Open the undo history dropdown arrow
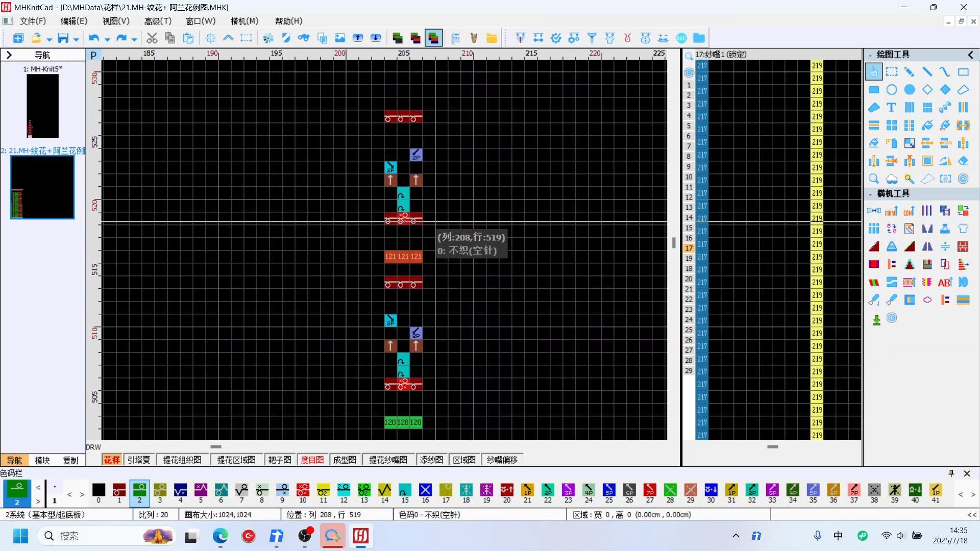 click(x=107, y=39)
